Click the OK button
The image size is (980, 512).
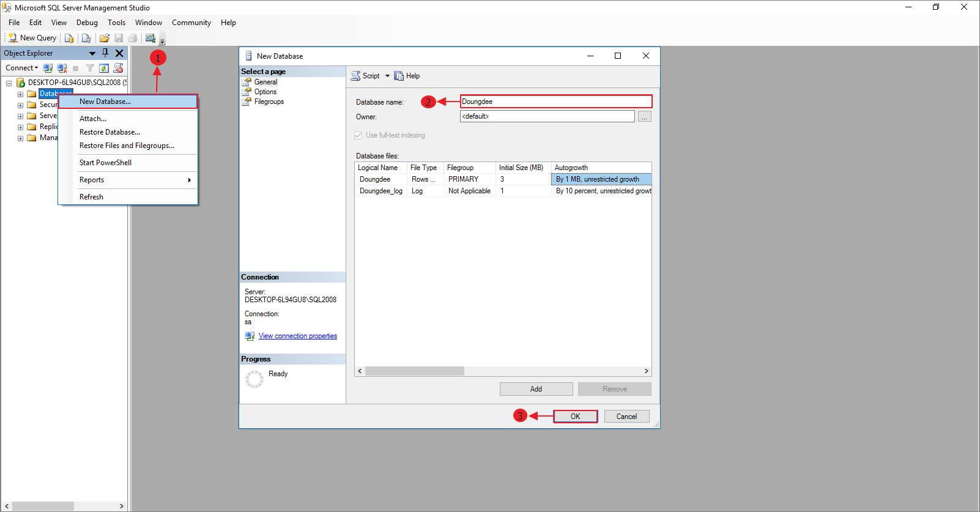pos(576,417)
